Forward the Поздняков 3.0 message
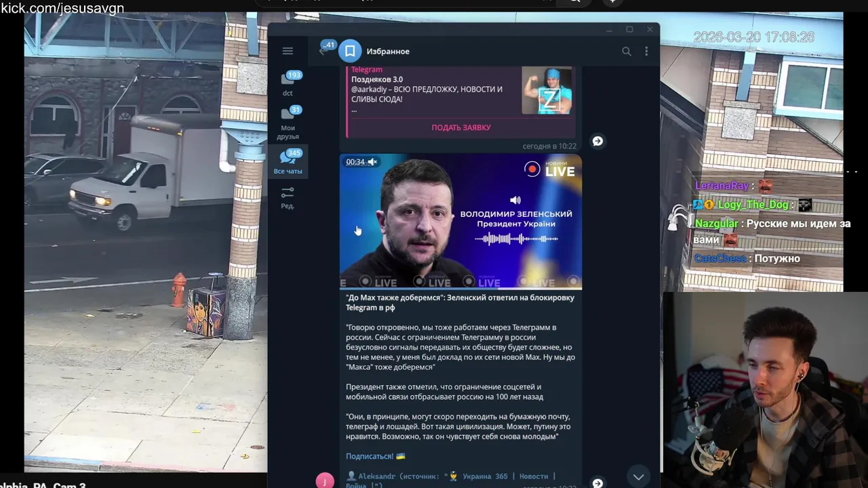Image resolution: width=868 pixels, height=488 pixels. click(x=597, y=141)
